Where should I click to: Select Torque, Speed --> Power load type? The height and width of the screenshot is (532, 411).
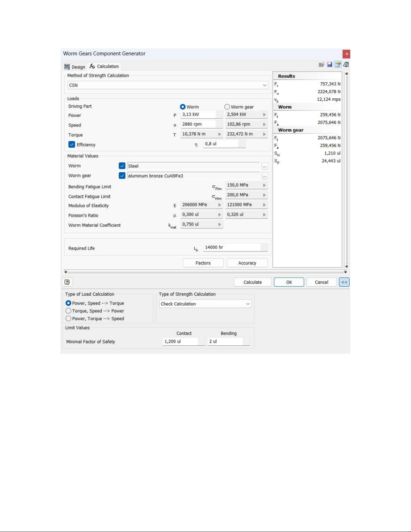(x=68, y=311)
